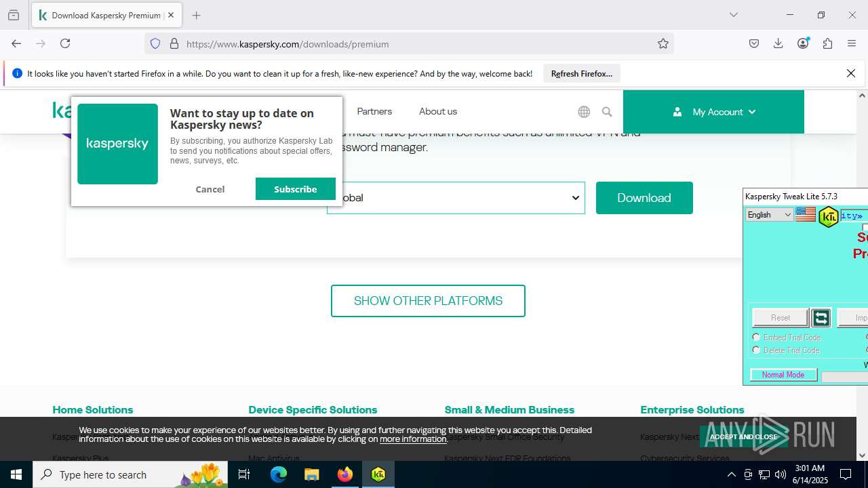Open clock and date flyout
868x488 pixels.
click(x=810, y=474)
